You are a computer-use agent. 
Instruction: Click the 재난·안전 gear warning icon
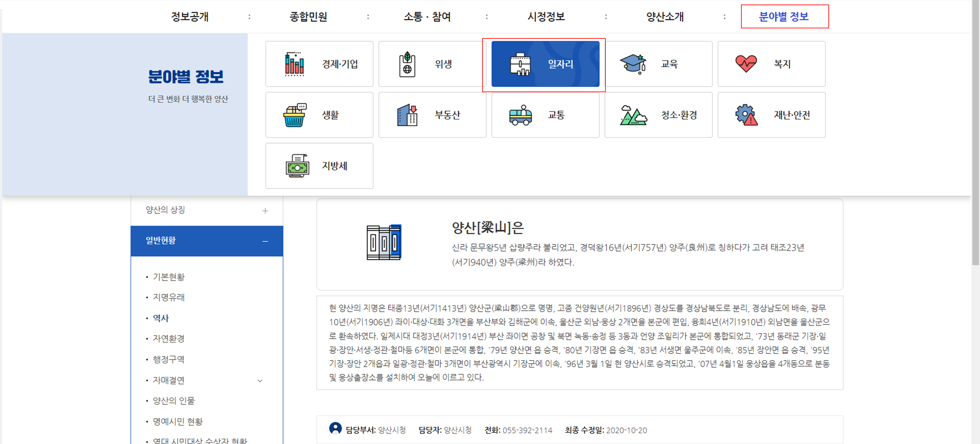pyautogui.click(x=746, y=115)
